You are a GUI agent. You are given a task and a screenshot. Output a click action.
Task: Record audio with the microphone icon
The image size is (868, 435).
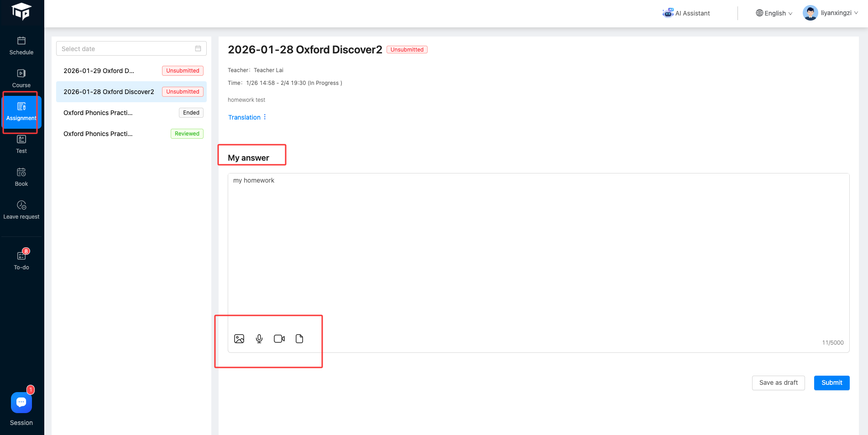pos(259,339)
